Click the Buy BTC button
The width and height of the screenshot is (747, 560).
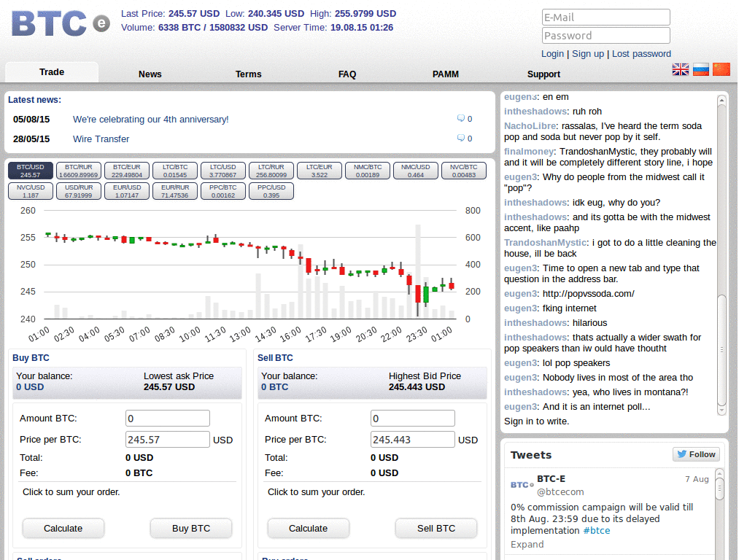click(x=191, y=529)
